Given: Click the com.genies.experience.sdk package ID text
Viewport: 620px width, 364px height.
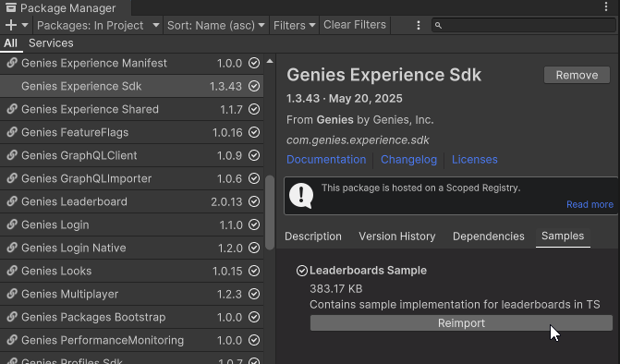Looking at the screenshot, I should tap(358, 140).
